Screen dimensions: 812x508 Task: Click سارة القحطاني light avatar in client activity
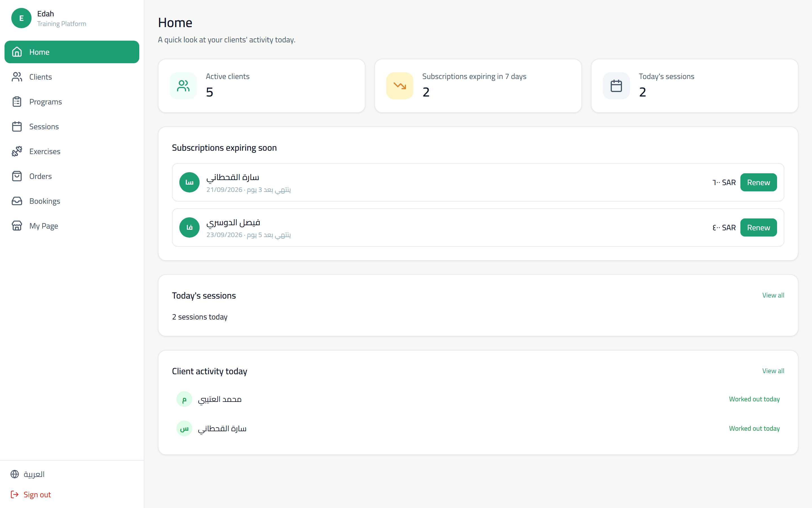(184, 428)
